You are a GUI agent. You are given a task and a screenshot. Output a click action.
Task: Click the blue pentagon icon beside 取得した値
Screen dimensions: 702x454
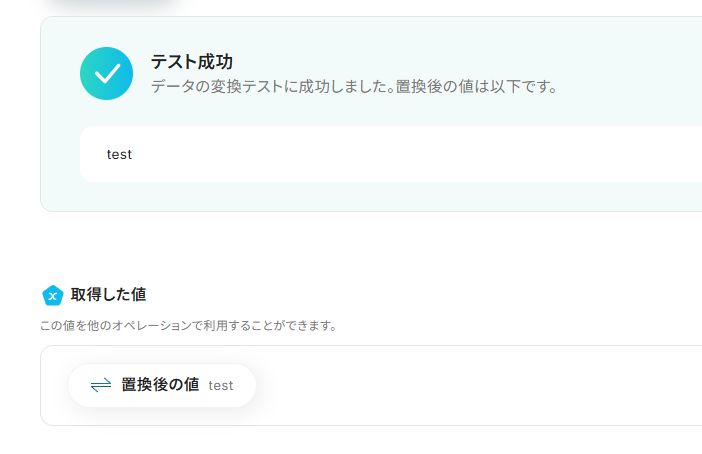(53, 295)
